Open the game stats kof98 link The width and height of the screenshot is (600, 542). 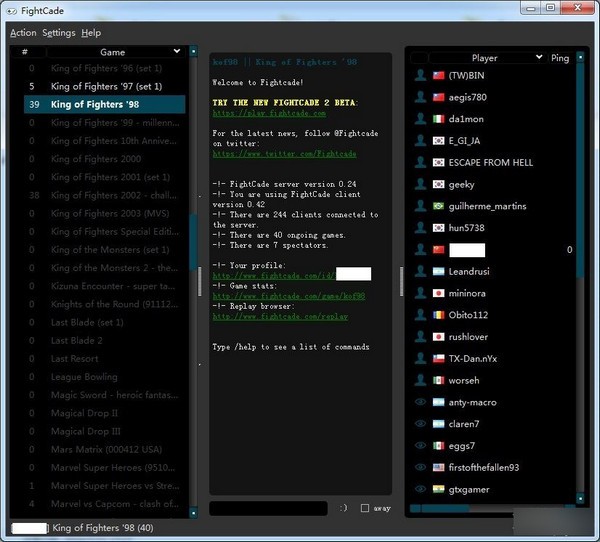tap(289, 296)
